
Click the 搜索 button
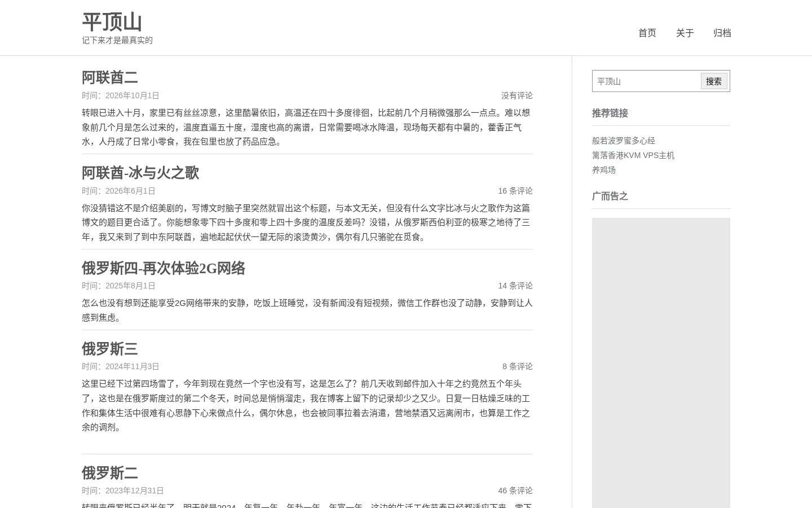714,81
